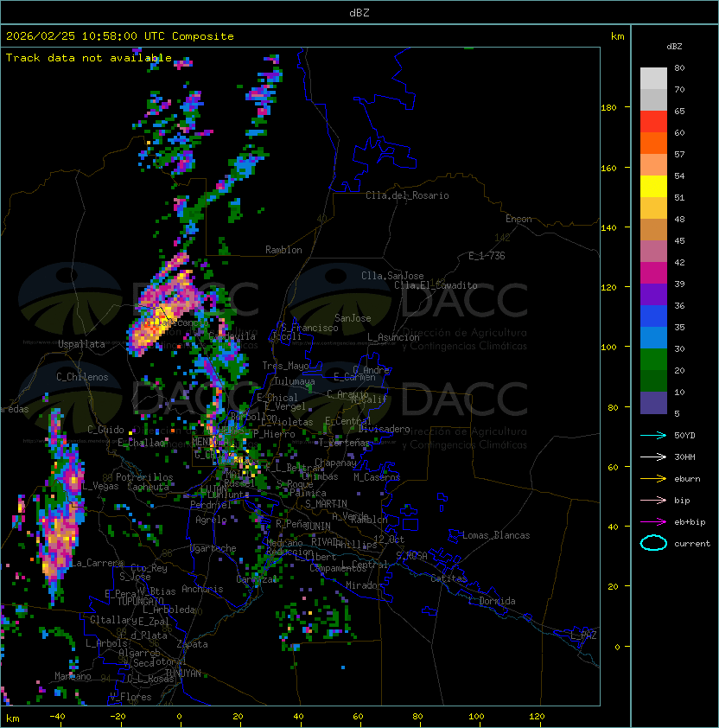
Task: Click the 60 tick on bottom km axis
Action: [358, 717]
